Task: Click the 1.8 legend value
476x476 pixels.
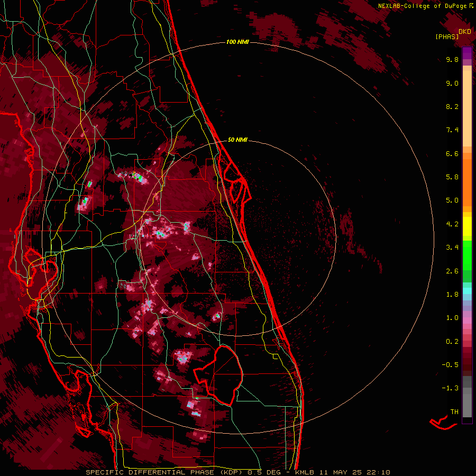Action: tap(452, 295)
